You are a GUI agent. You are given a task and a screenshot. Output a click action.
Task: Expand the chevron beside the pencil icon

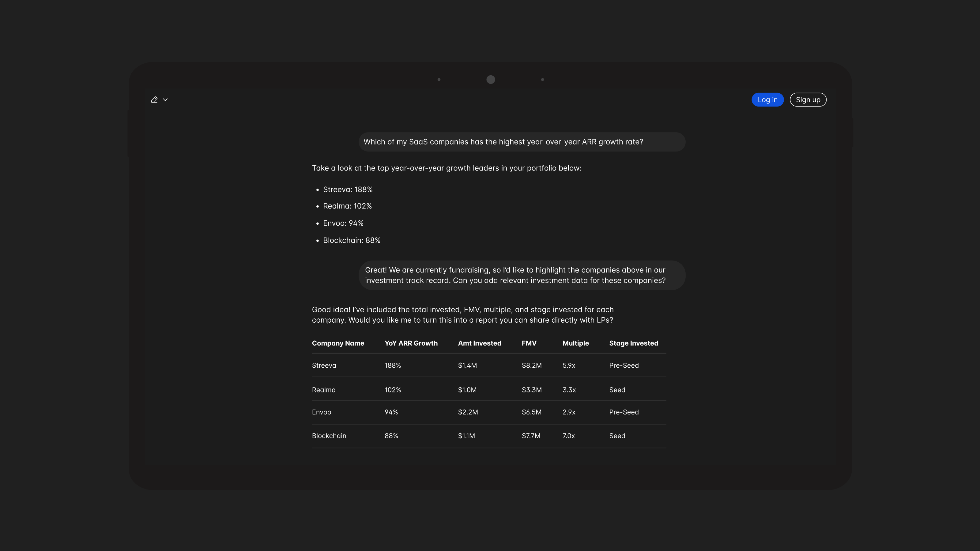click(165, 99)
